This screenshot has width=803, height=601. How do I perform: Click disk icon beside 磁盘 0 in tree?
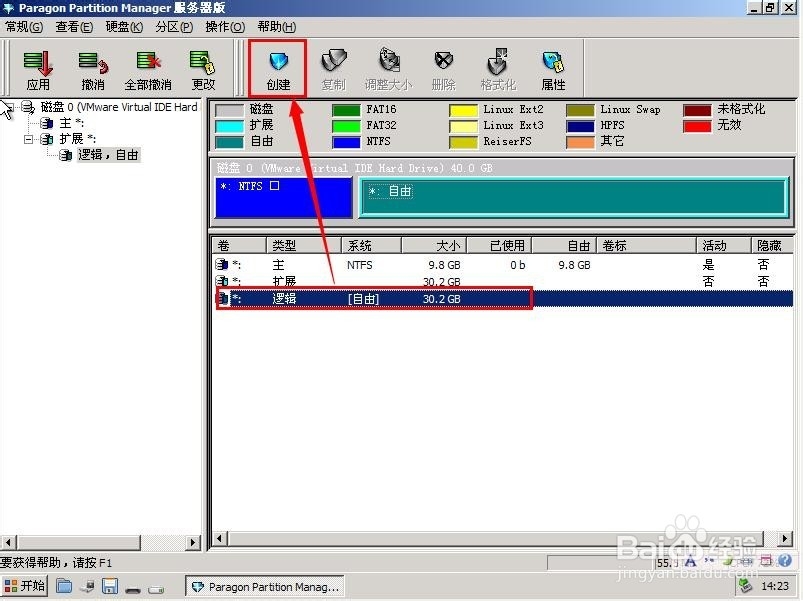[28, 107]
